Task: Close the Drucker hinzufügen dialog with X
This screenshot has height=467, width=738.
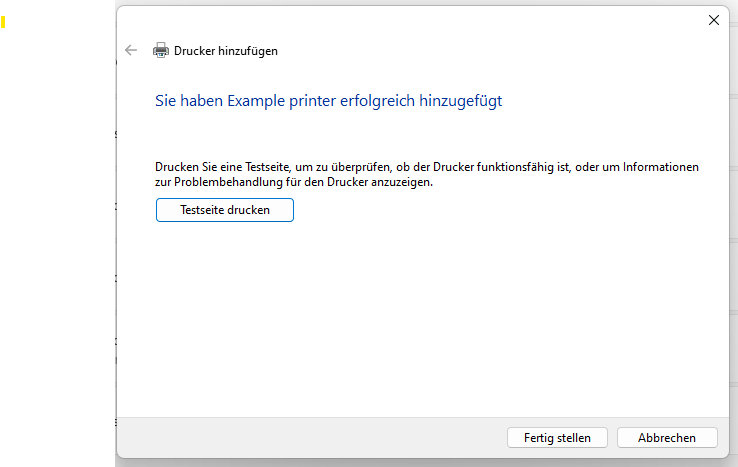Action: click(x=713, y=20)
